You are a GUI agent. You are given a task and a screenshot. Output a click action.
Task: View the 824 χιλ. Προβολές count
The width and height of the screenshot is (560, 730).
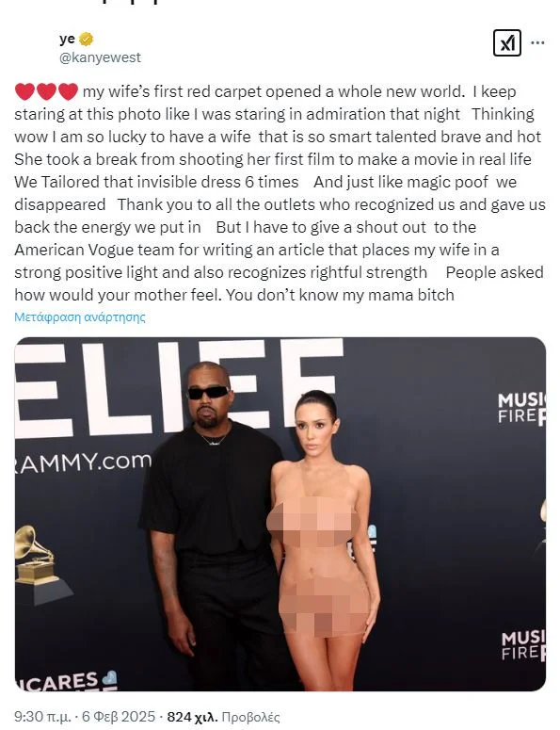(x=223, y=717)
